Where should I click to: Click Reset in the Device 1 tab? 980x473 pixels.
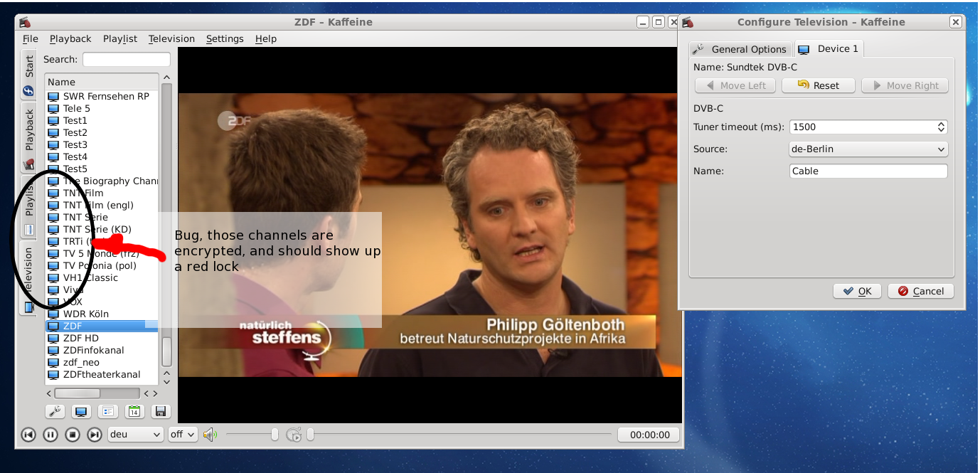pos(819,85)
